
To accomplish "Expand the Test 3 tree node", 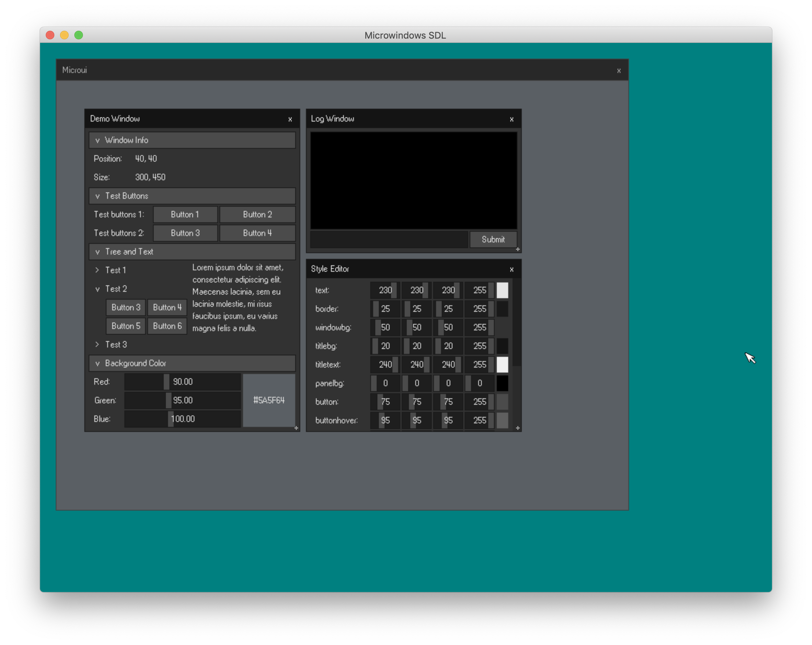I will tap(110, 345).
